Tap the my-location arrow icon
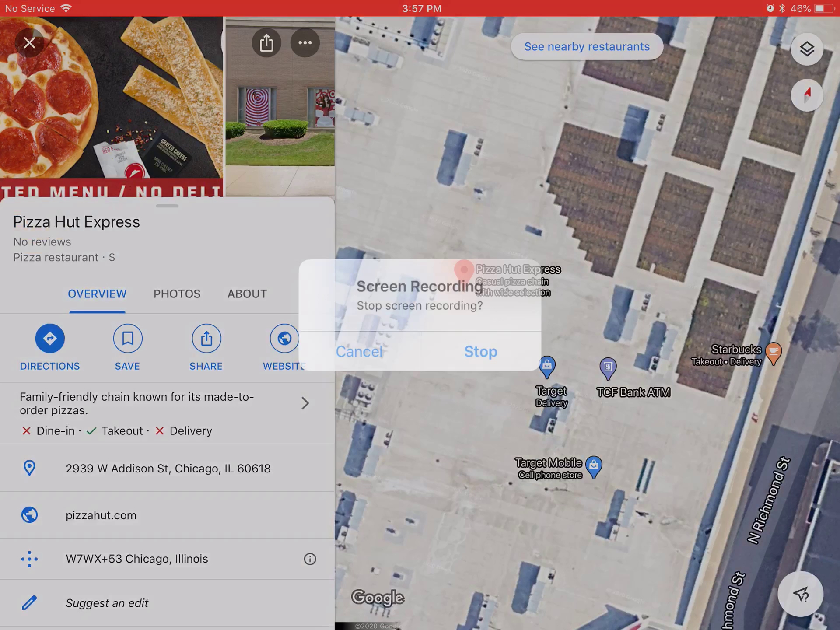840x630 pixels. (x=800, y=594)
